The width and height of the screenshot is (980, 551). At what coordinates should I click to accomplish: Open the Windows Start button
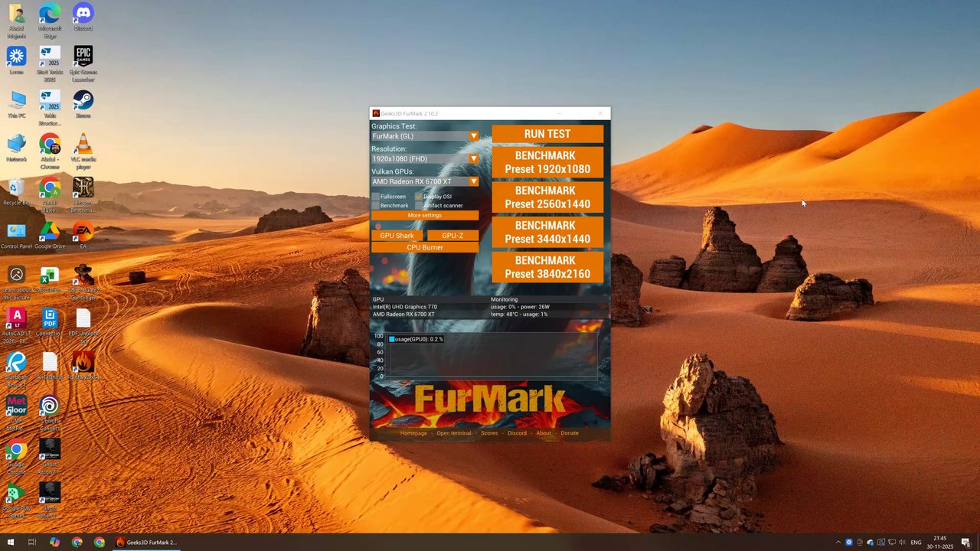tap(11, 542)
